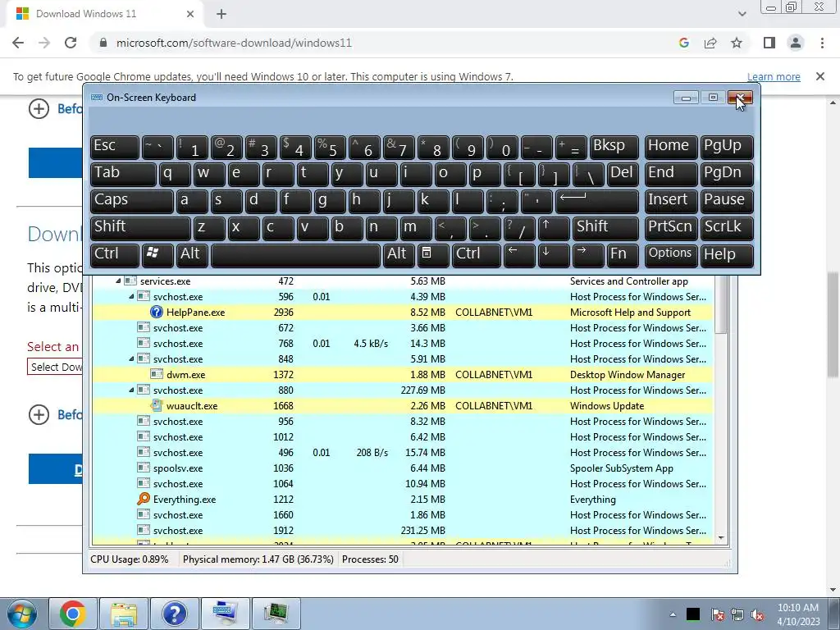Open Windows Explorer from taskbar
Image resolution: width=840 pixels, height=630 pixels.
[124, 614]
